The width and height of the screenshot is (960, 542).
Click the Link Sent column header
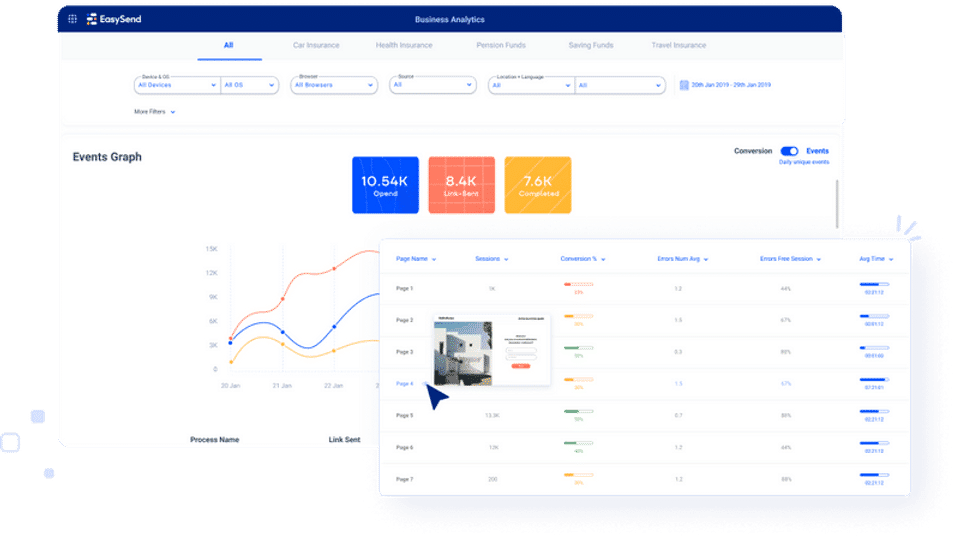coord(344,440)
